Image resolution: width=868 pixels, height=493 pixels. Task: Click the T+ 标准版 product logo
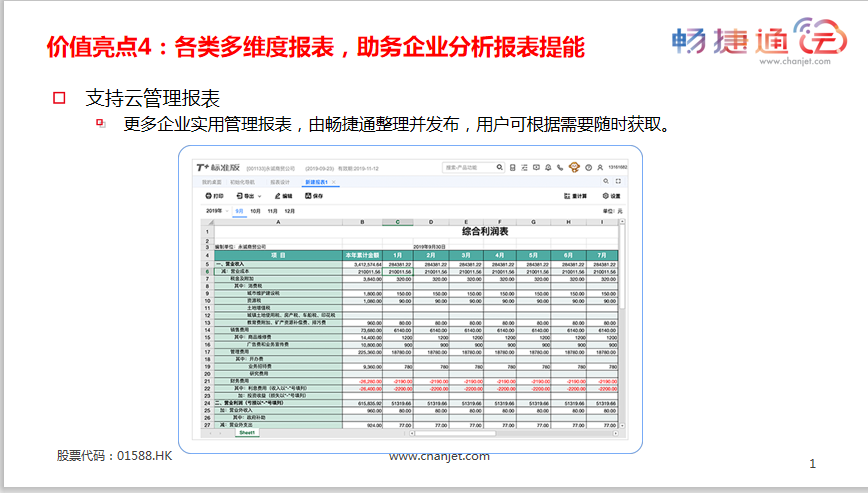(218, 167)
